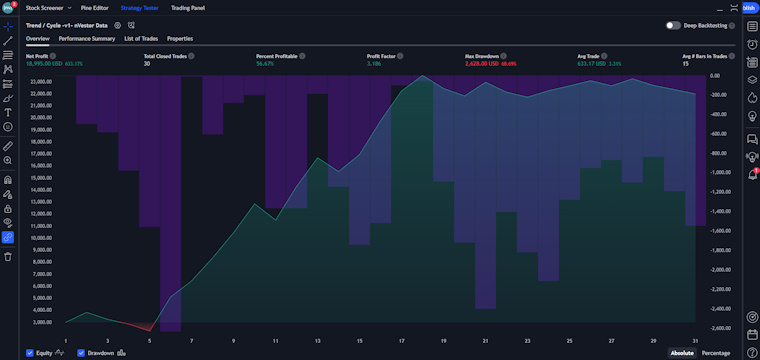Open the help question mark icon
Viewport: 760px width, 360px height.
pos(752,352)
